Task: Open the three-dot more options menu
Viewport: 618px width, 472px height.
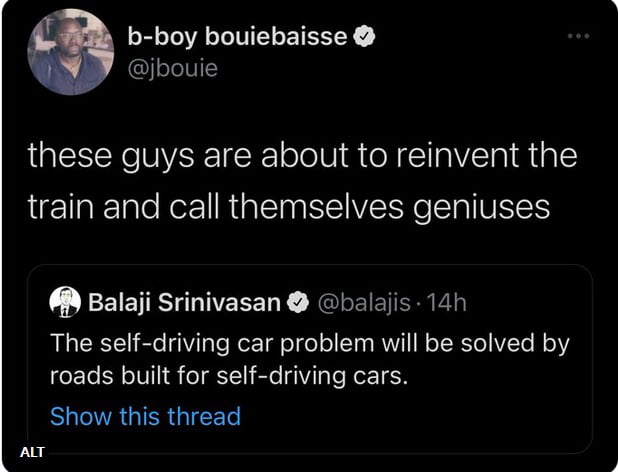Action: (x=578, y=37)
